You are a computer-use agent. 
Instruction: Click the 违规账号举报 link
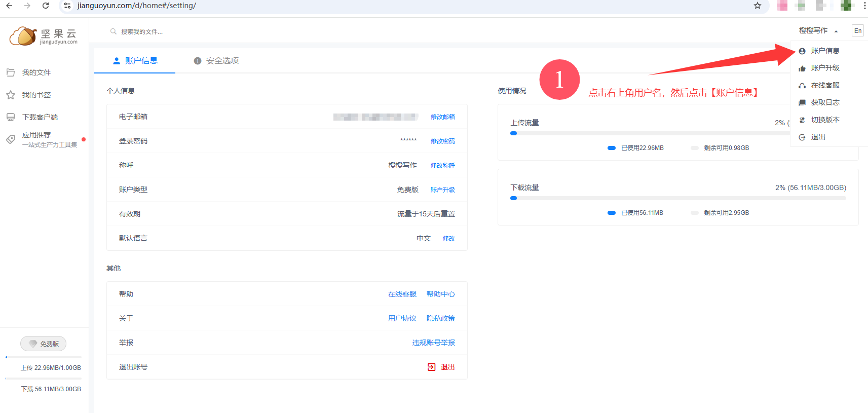434,343
